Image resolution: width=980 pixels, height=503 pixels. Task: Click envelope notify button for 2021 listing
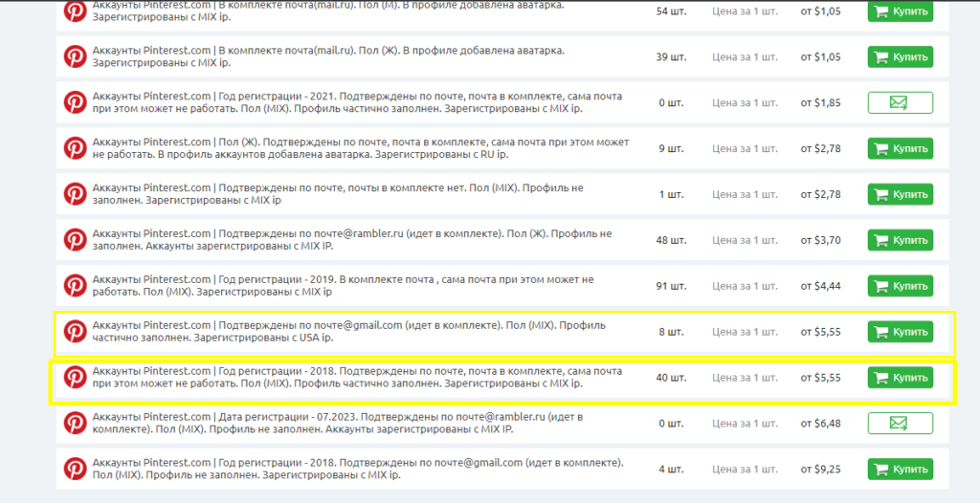[x=900, y=102]
